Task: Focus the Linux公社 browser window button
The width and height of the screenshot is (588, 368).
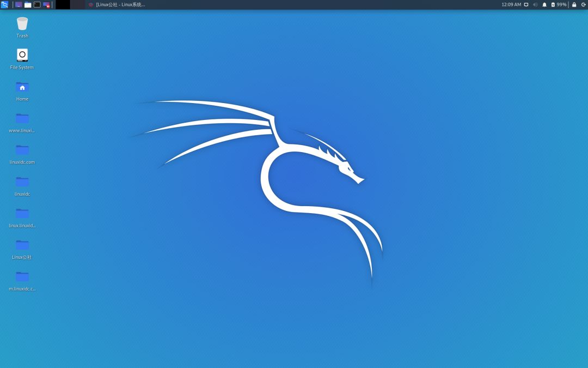Action: (x=117, y=4)
